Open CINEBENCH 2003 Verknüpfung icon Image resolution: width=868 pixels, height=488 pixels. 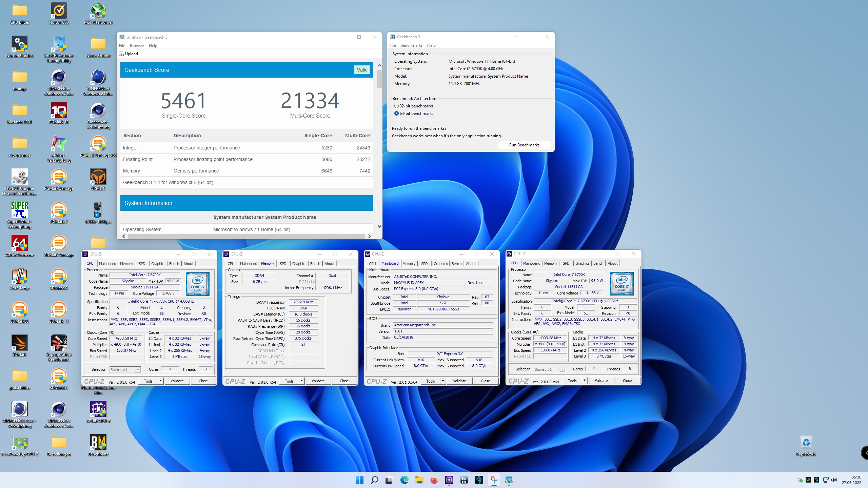click(20, 415)
